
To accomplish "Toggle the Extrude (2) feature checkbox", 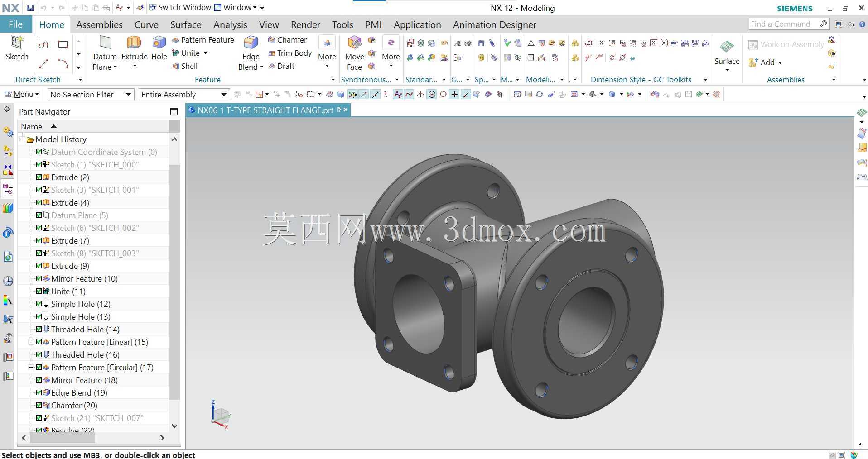I will point(39,177).
